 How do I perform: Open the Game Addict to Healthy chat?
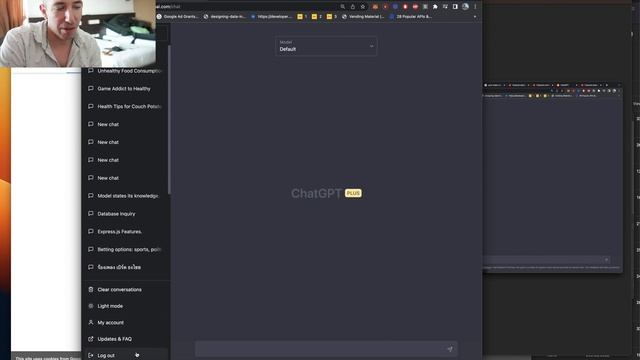[x=125, y=89]
